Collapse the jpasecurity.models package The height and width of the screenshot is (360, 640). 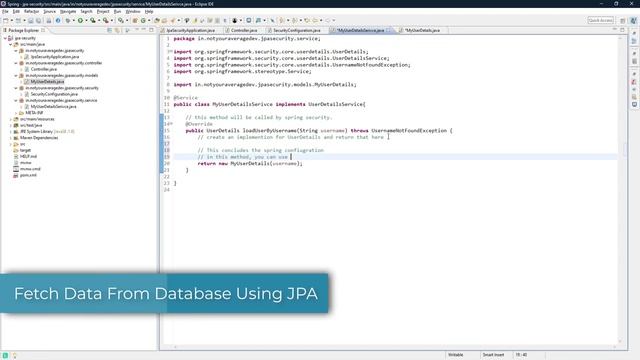16,76
